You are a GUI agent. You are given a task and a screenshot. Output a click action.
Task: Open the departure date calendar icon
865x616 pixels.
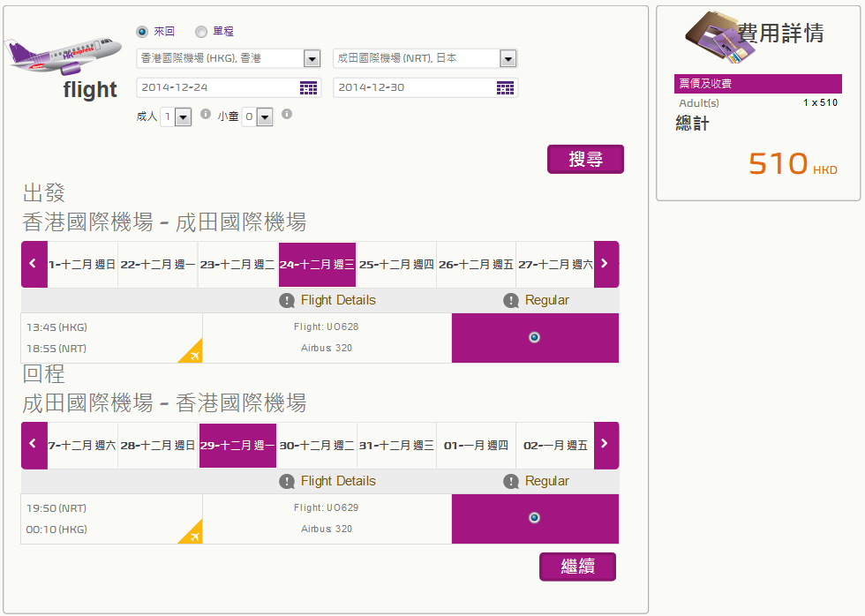(308, 87)
